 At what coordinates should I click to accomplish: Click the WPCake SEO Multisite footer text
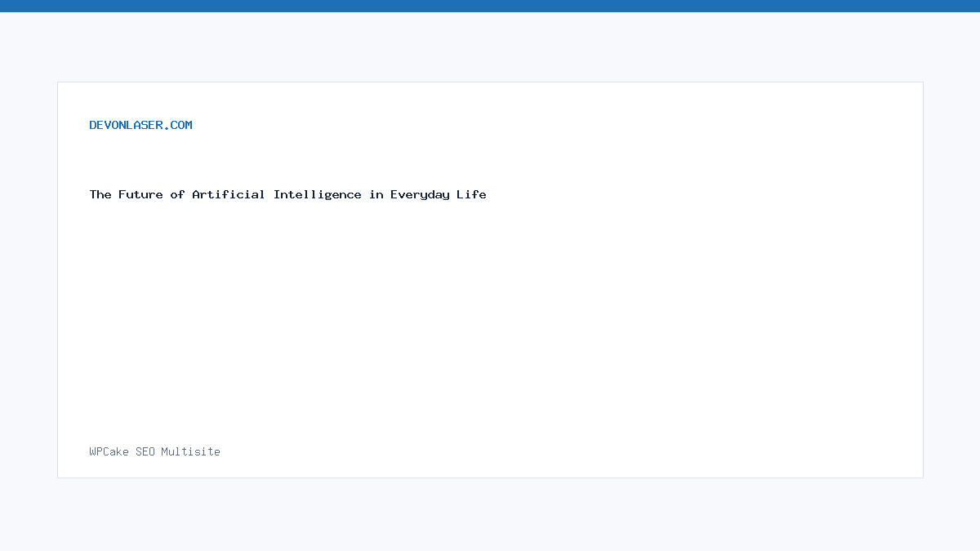(154, 451)
